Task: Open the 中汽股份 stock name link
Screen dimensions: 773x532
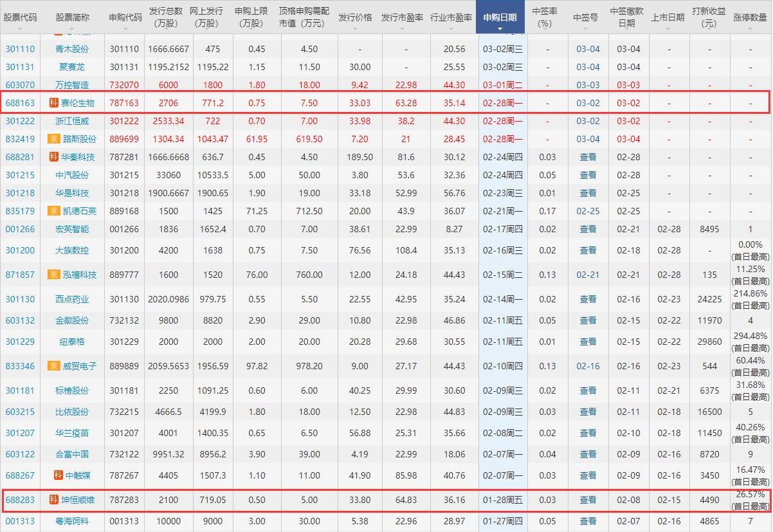Action: click(72, 175)
